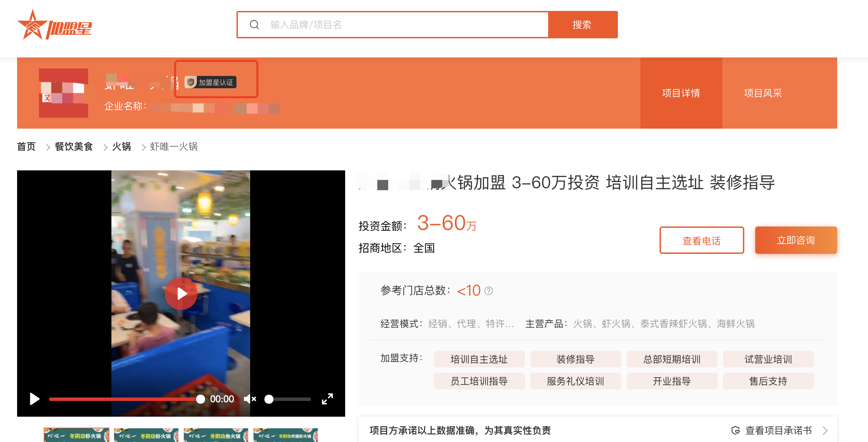Click the 招商地区 value 全国

point(424,248)
